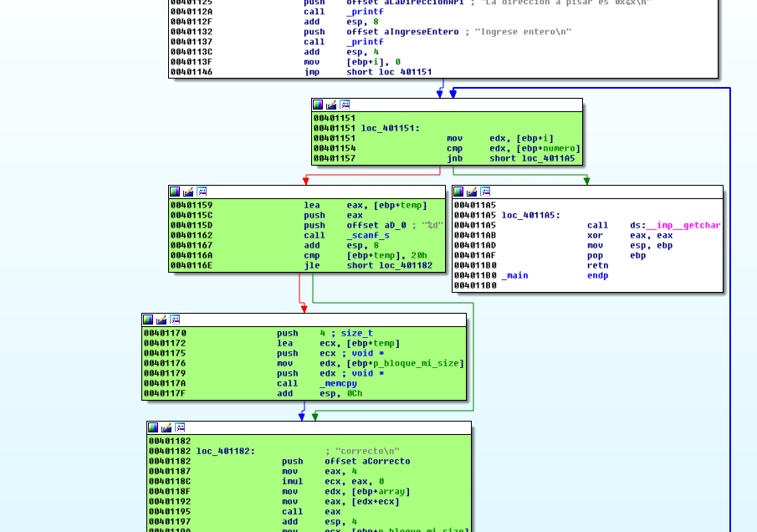
Task: Click the node color icon on loc_401151 block
Action: (x=318, y=105)
